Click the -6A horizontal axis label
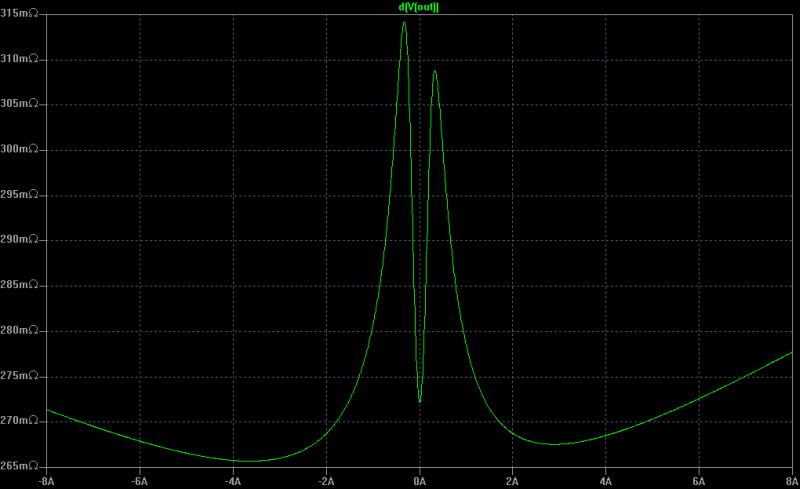 pyautogui.click(x=139, y=482)
